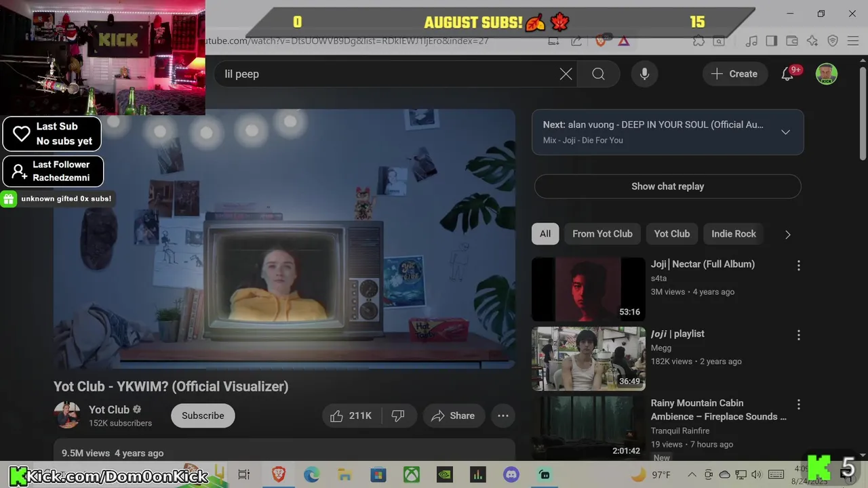Screen dimensions: 868x488
Task: Click the Brave Rewards triangle icon
Action: [624, 41]
